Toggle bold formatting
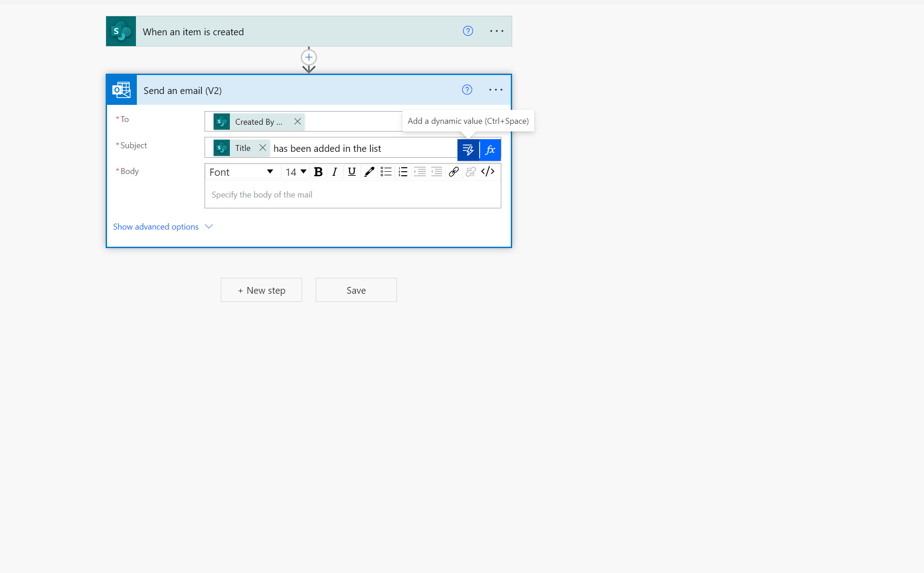Screen dimensions: 924x573 [318, 172]
